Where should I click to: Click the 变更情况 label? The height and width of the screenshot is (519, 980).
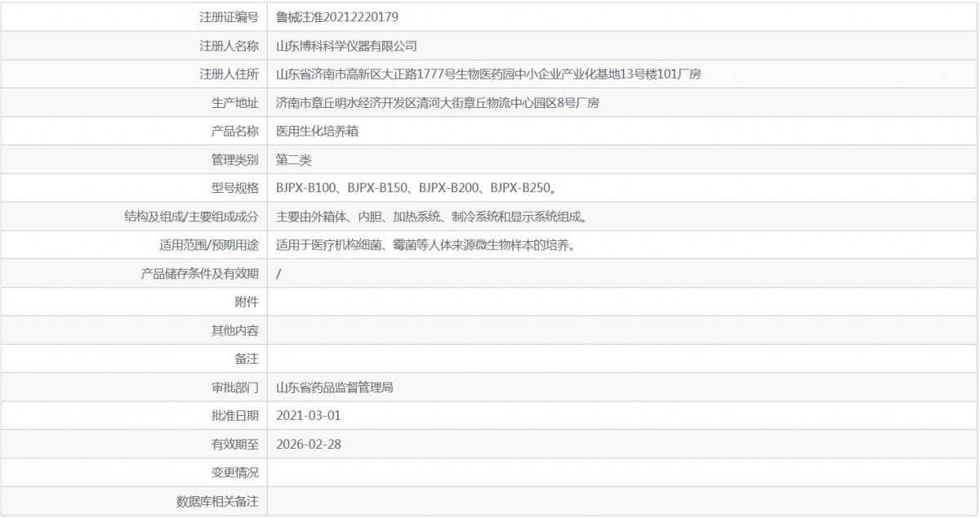click(x=235, y=473)
